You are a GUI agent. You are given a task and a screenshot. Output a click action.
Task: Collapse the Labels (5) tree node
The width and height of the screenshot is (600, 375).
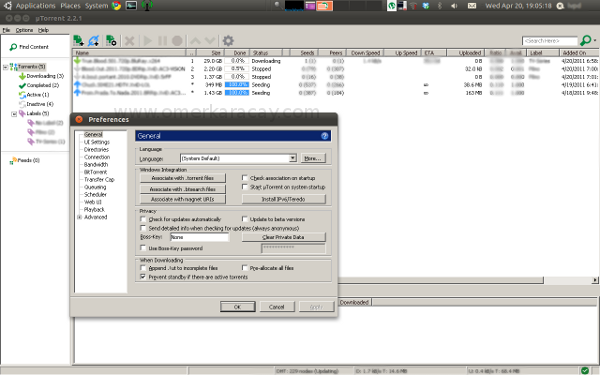pos(14,114)
